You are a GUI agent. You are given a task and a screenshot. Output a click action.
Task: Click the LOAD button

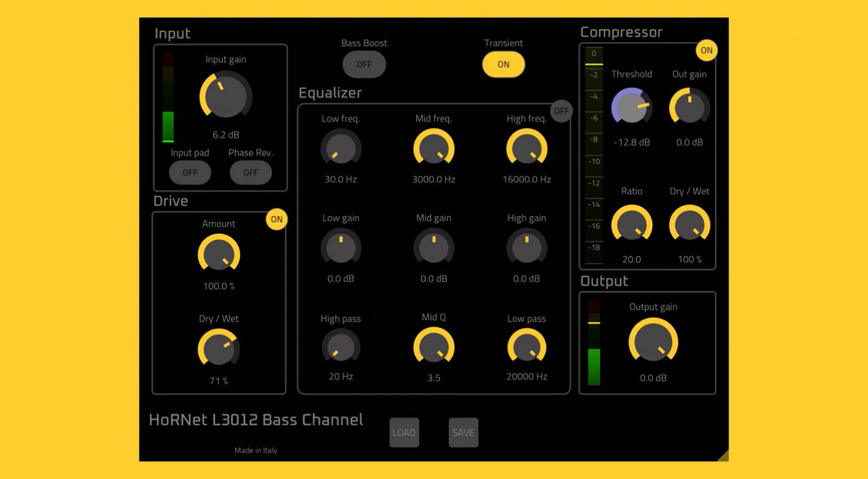coord(404,432)
